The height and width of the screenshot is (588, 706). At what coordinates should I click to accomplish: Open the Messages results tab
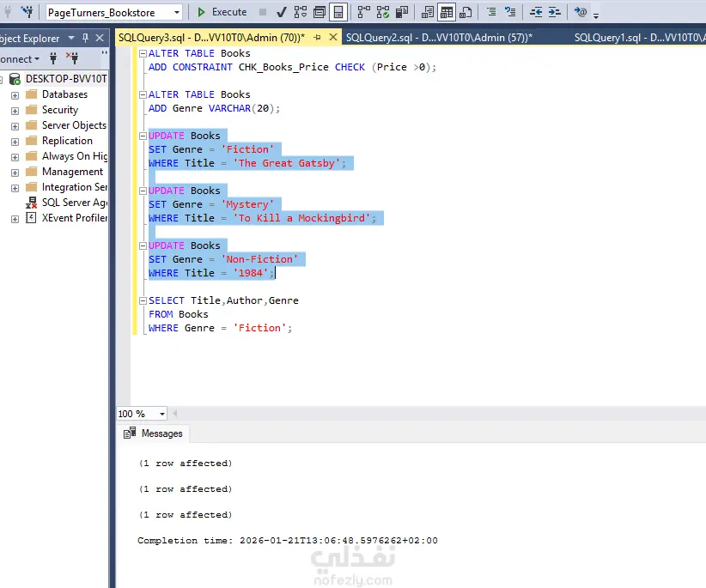pos(153,433)
